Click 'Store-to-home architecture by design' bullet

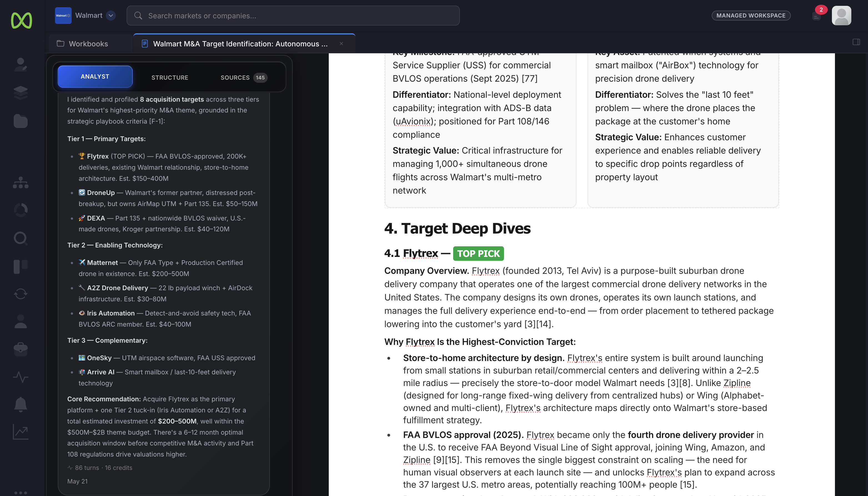point(483,358)
